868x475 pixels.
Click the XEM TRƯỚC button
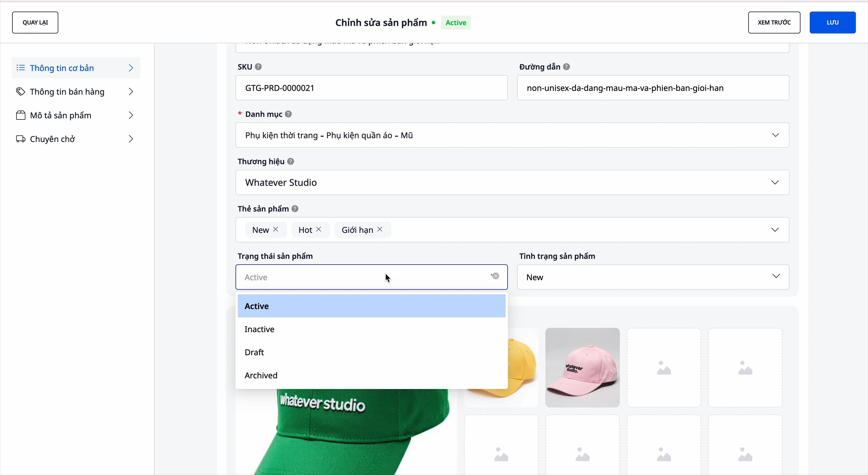coord(774,22)
